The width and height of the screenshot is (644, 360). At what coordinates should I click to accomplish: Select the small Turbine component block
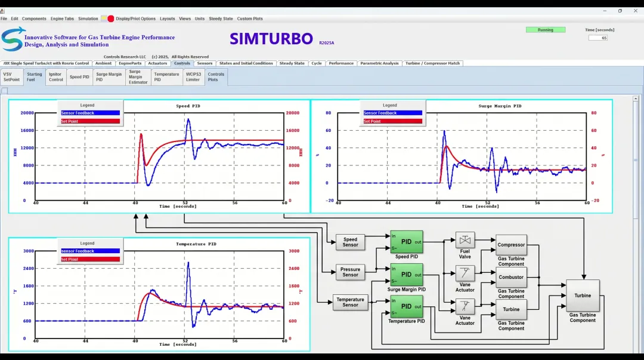[x=511, y=309]
